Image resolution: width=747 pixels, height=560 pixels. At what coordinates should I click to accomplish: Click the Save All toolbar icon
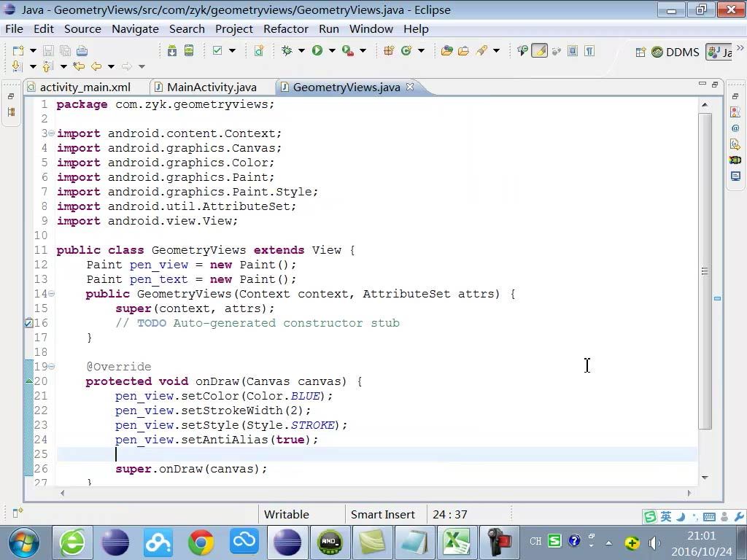click(65, 50)
